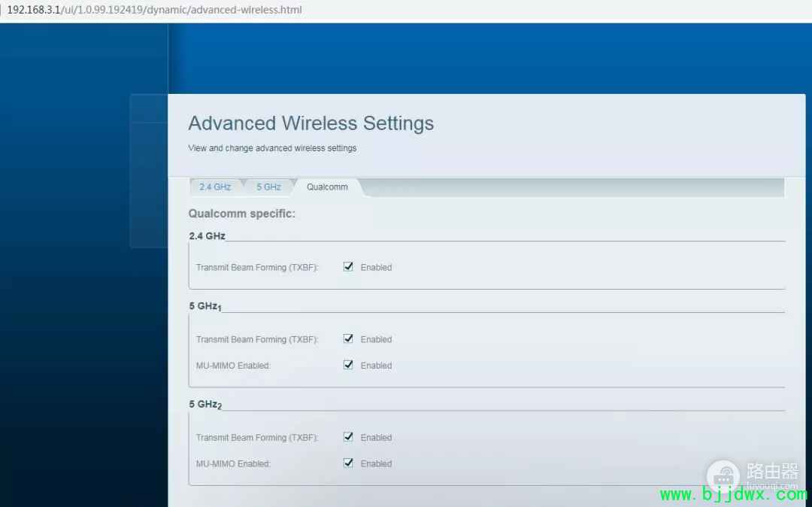
Task: Click 5 GHz2 'MU-MIMO Enabled:' label
Action: tap(233, 463)
